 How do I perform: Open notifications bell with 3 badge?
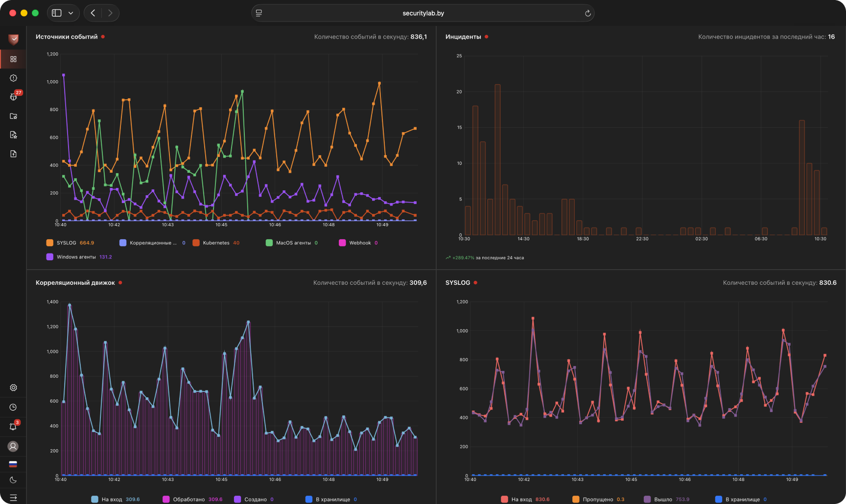(13, 427)
